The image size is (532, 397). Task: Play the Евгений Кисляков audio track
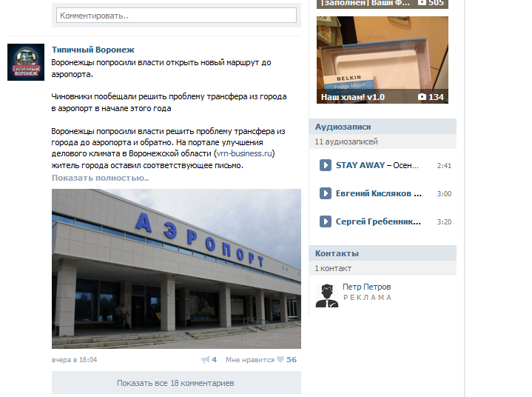point(325,193)
